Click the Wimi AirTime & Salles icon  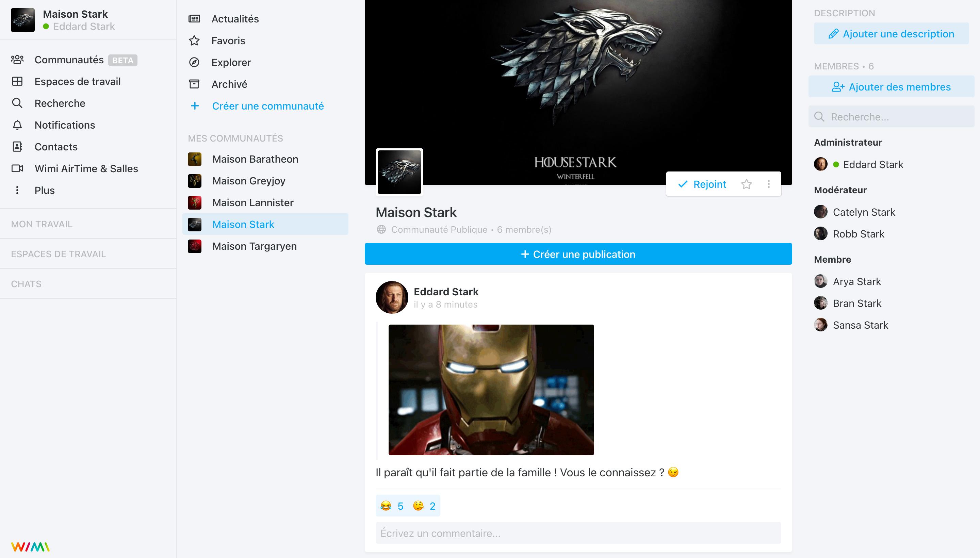(18, 168)
